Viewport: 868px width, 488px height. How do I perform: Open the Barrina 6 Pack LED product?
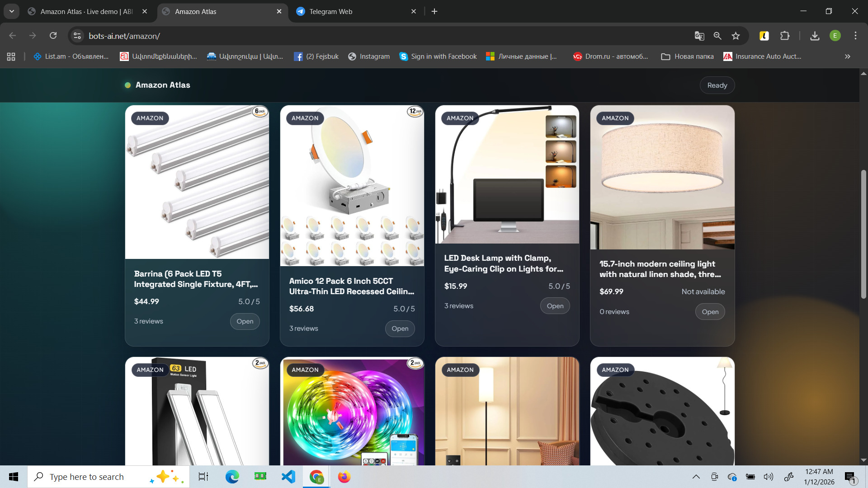pos(245,321)
